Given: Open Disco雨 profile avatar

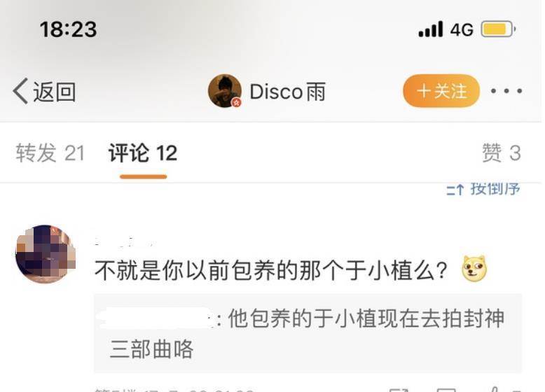Looking at the screenshot, I should coord(225,91).
